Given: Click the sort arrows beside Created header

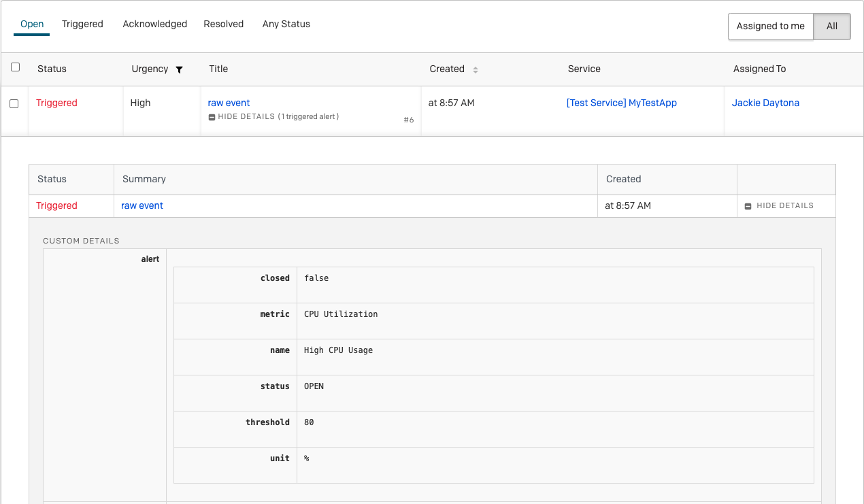Looking at the screenshot, I should click(x=477, y=69).
